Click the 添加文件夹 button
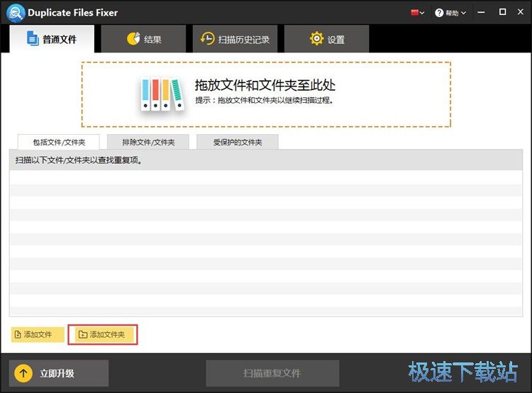Screen dimensions: 532x393 (x=103, y=335)
